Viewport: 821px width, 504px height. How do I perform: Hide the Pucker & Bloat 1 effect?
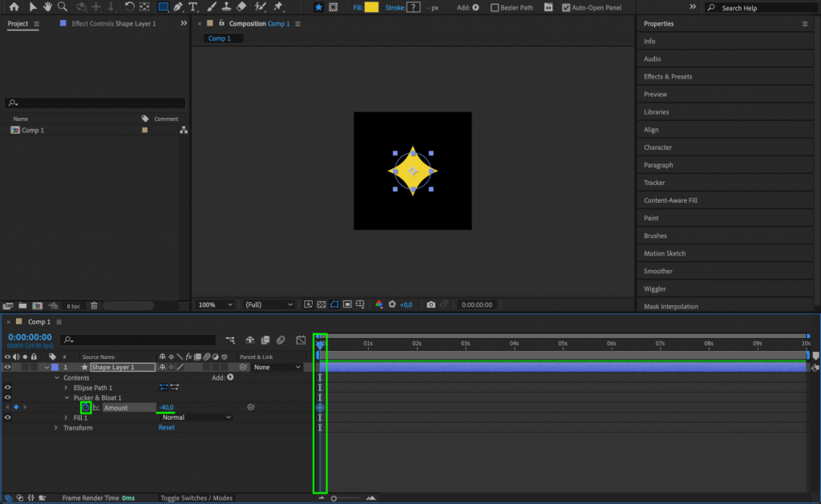click(8, 398)
